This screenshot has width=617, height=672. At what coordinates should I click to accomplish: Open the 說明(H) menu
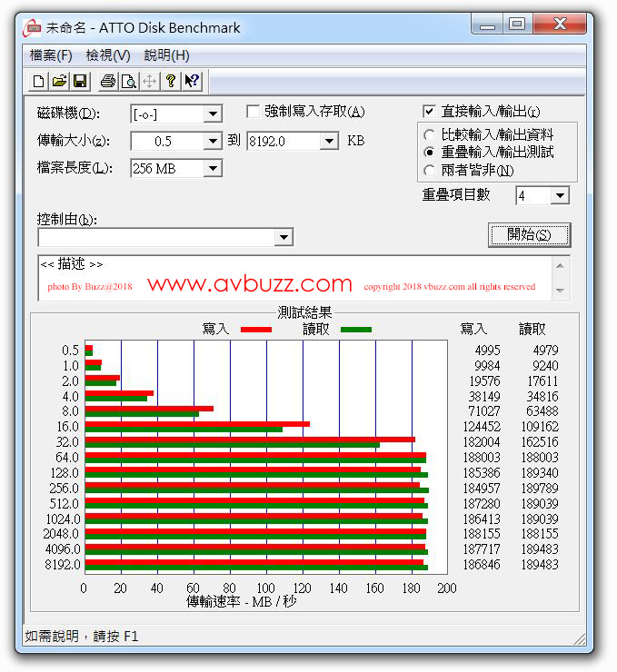point(166,55)
